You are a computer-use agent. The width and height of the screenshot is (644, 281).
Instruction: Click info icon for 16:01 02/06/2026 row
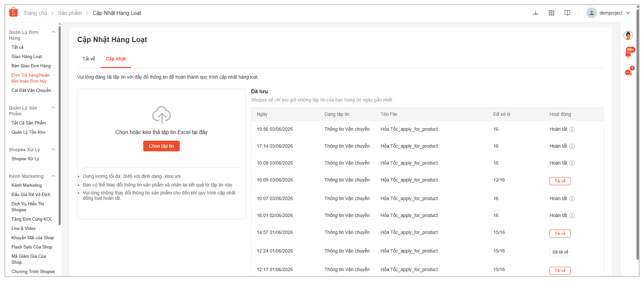click(572, 216)
